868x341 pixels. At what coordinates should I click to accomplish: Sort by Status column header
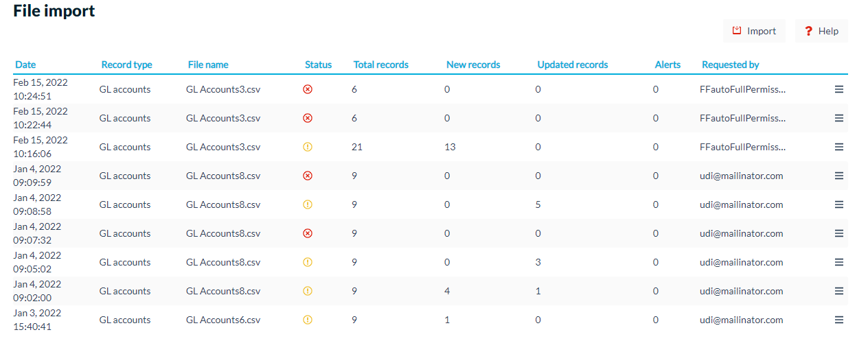click(x=318, y=64)
